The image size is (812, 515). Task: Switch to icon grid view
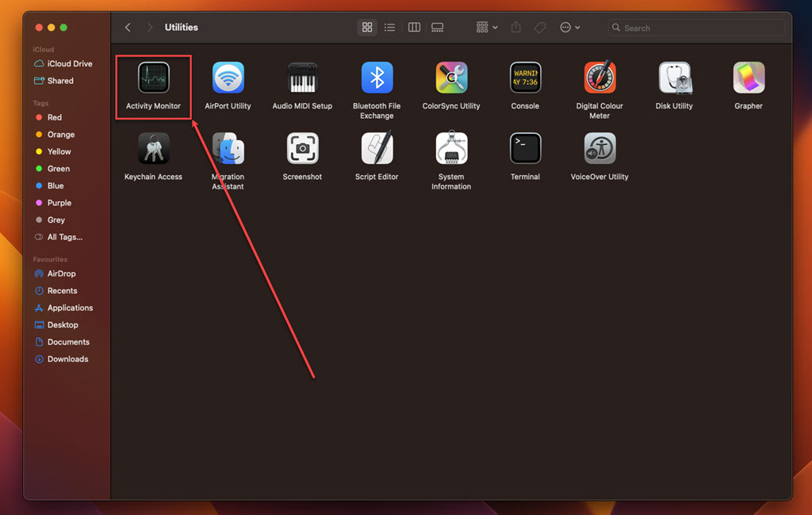coord(367,28)
